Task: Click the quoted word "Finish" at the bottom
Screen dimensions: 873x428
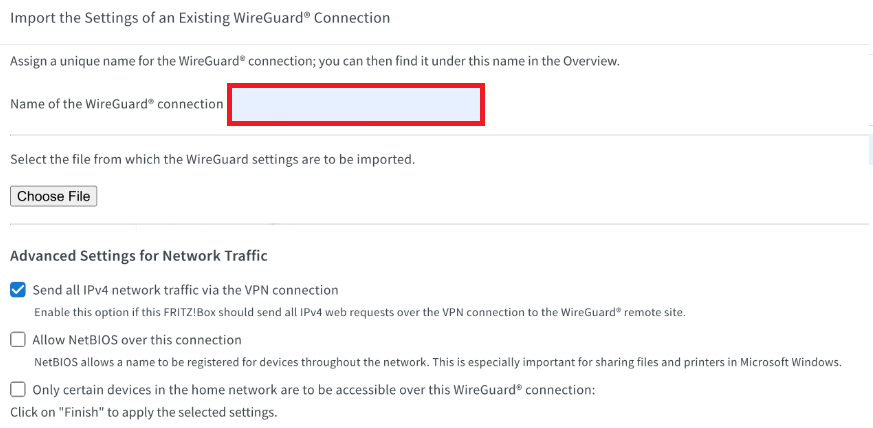Action: 84,412
